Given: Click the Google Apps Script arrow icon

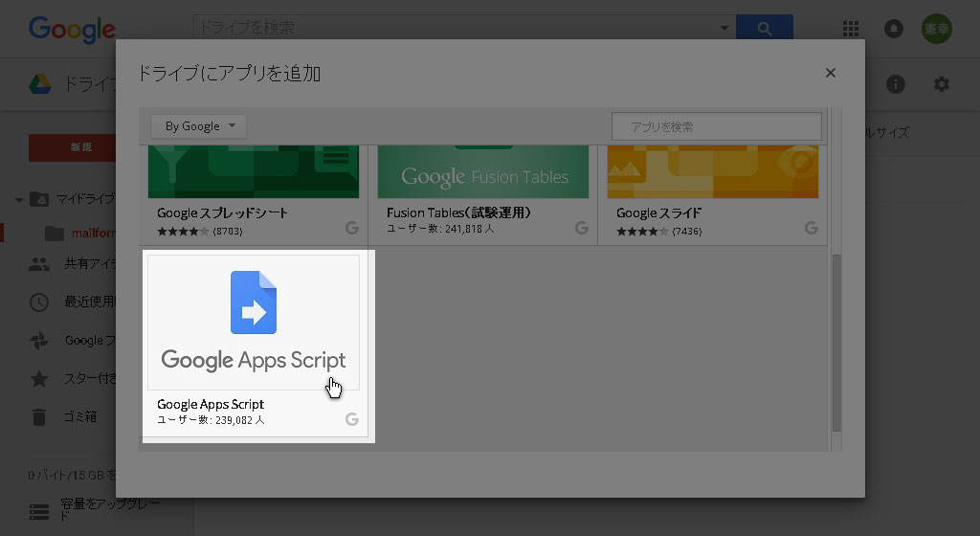Looking at the screenshot, I should point(254,303).
